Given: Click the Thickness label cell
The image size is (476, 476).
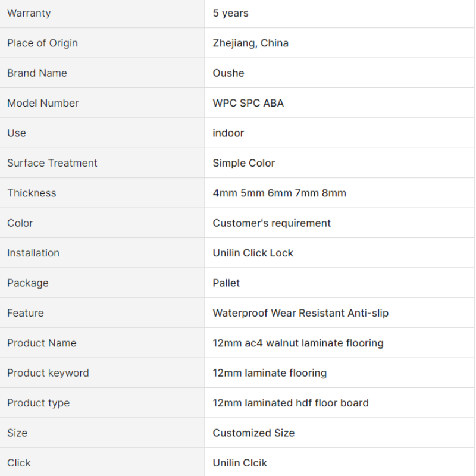Looking at the screenshot, I should click(x=102, y=193).
